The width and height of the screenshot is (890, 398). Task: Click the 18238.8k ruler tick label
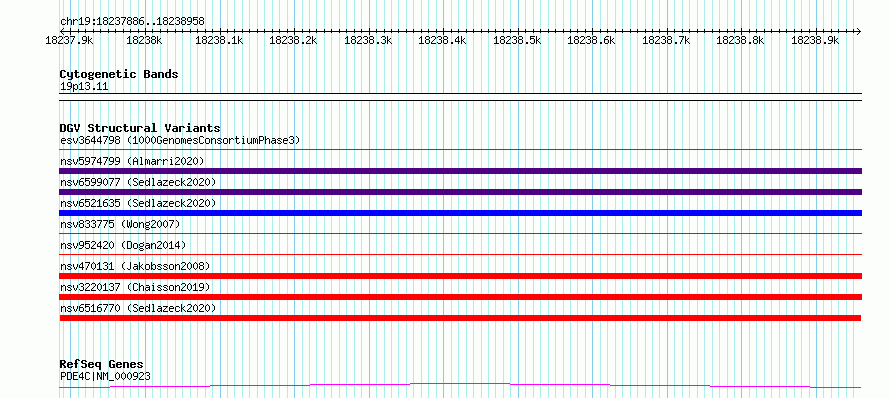click(x=741, y=40)
